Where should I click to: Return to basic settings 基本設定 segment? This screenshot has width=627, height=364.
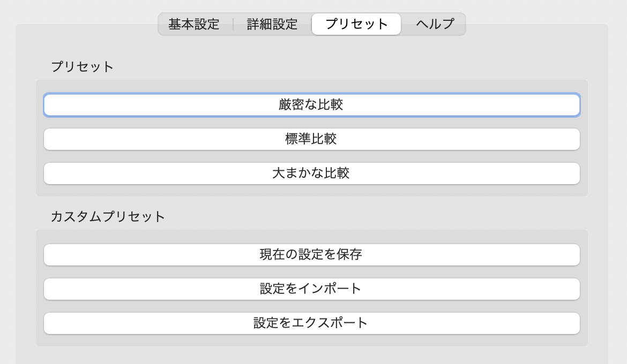(x=194, y=24)
